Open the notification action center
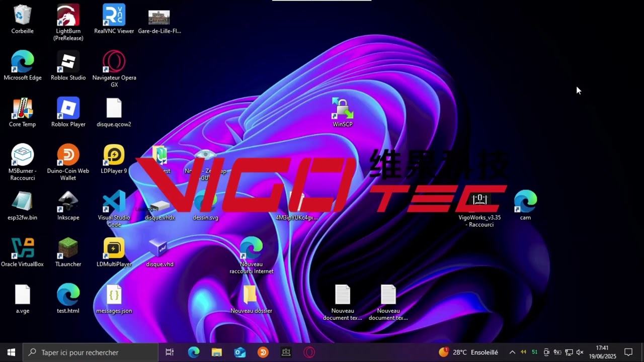Viewport: 644px width, 362px height. click(628, 352)
